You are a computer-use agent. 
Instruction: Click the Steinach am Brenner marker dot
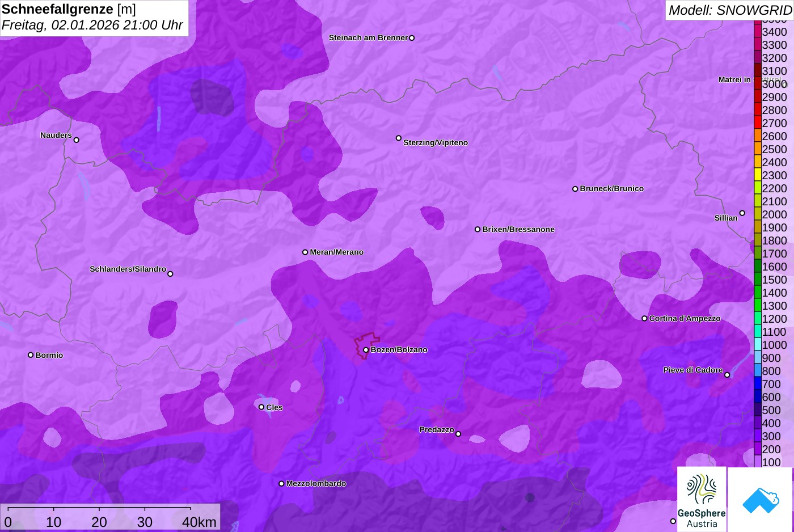[412, 38]
